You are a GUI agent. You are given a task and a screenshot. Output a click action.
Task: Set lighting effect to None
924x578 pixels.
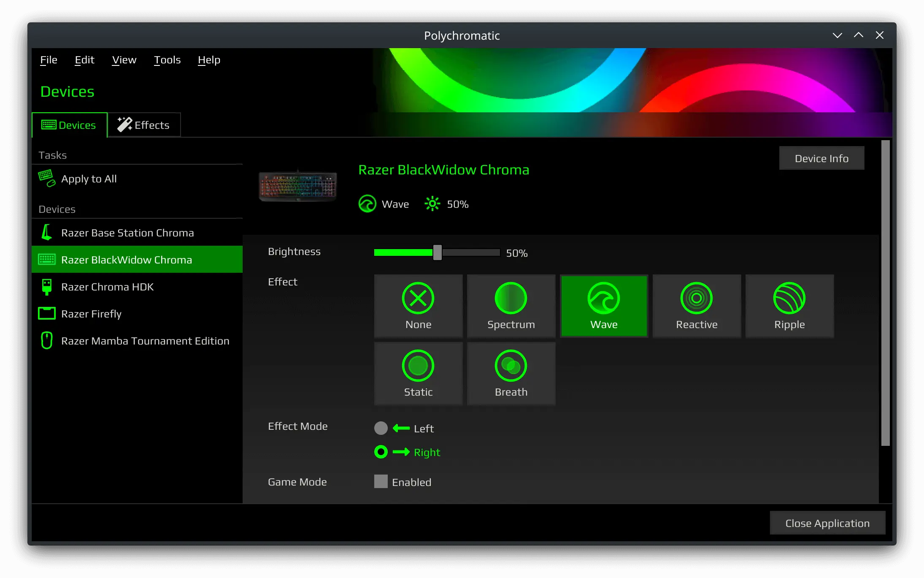click(x=418, y=306)
